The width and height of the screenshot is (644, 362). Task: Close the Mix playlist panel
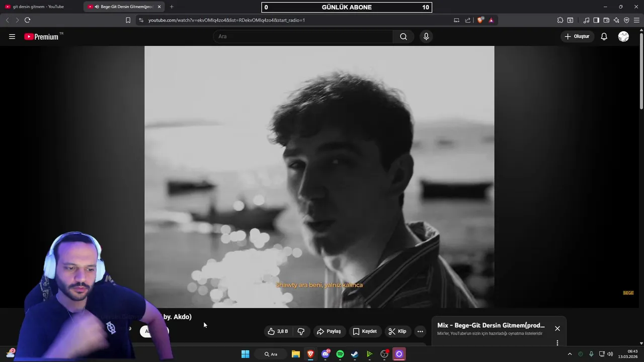557,328
